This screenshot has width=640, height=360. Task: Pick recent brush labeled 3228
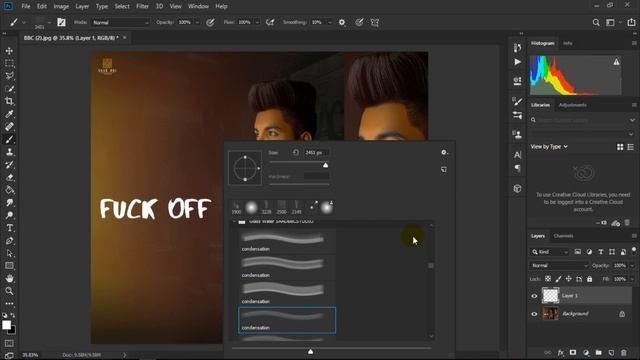(x=266, y=207)
